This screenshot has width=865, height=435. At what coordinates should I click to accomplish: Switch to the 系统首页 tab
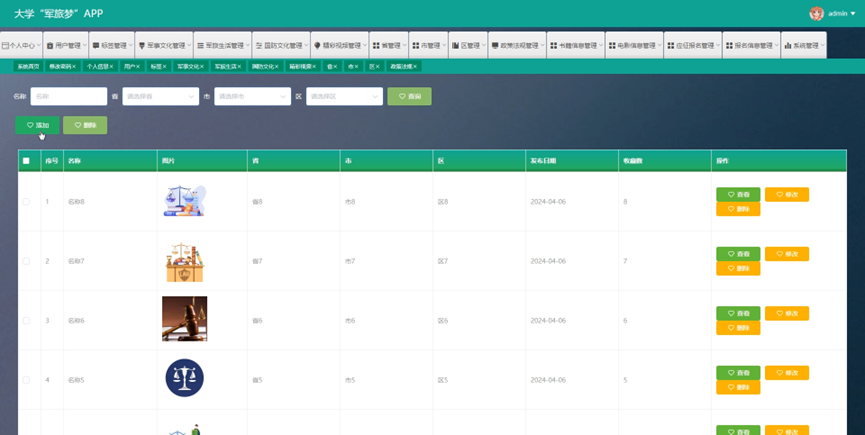tap(28, 66)
